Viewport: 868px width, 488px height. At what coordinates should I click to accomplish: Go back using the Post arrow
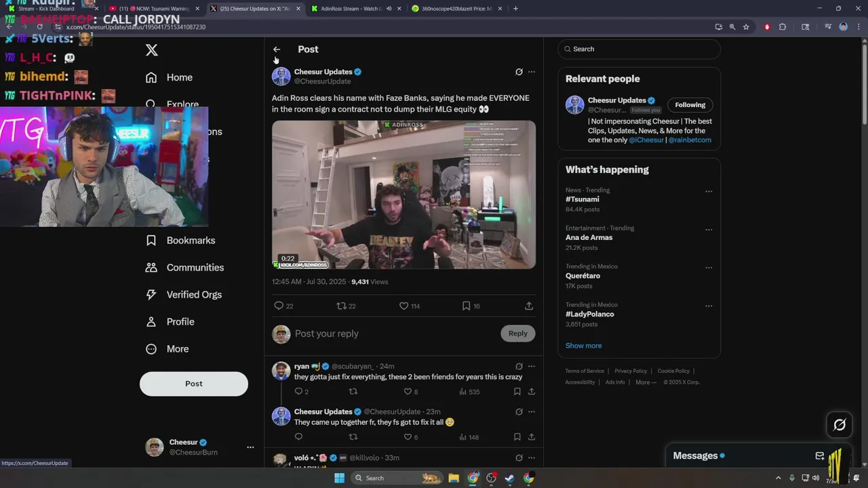point(277,49)
